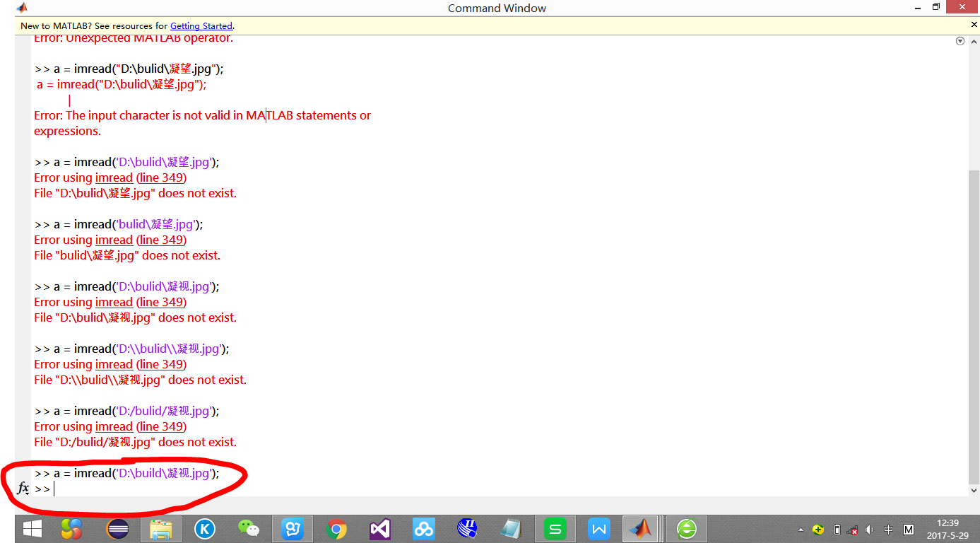Viewport: 980px width, 543px height.
Task: Click the M input mode tray icon
Action: (909, 529)
